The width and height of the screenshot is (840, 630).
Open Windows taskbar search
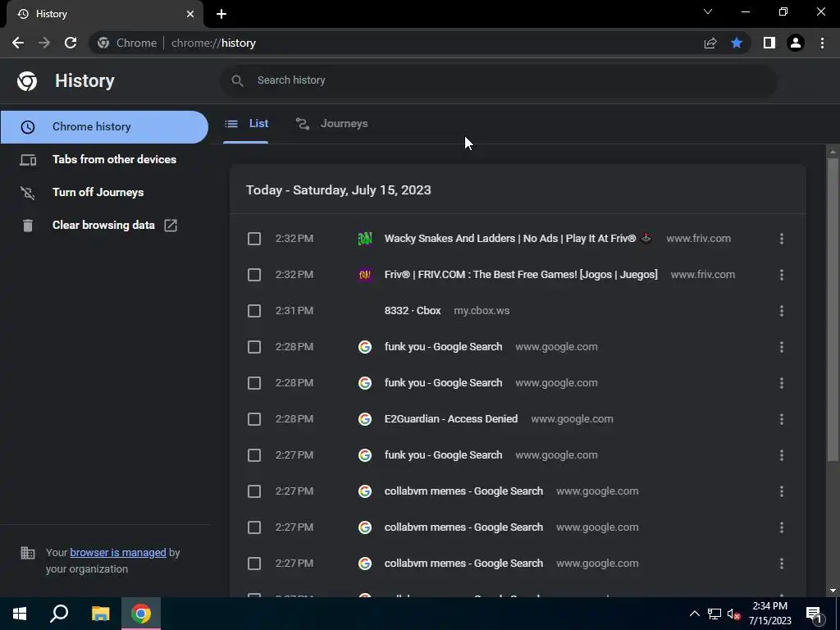(x=59, y=614)
